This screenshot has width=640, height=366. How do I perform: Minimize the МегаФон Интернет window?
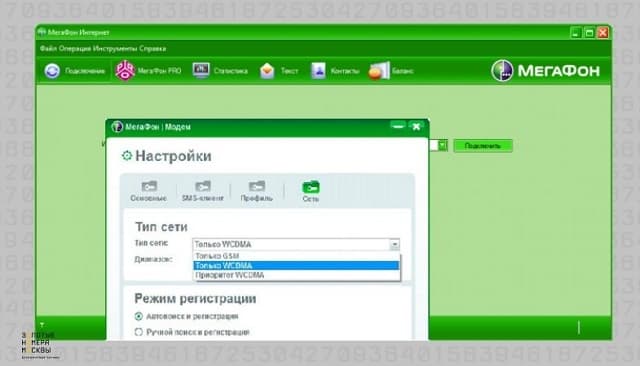(576, 33)
